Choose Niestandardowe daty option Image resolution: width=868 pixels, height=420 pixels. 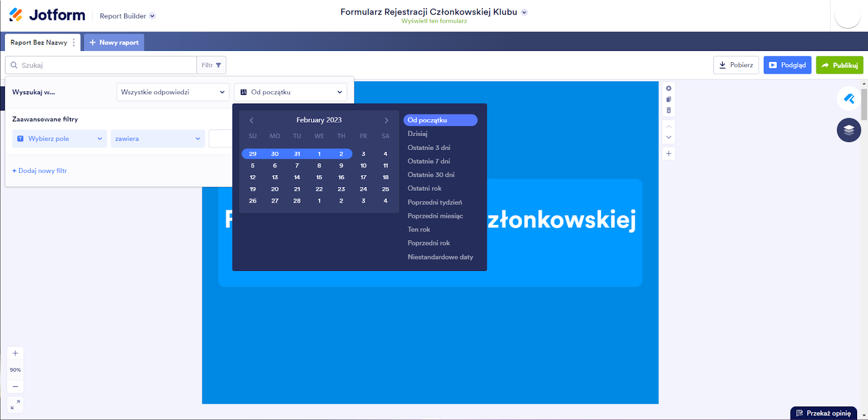pos(441,257)
